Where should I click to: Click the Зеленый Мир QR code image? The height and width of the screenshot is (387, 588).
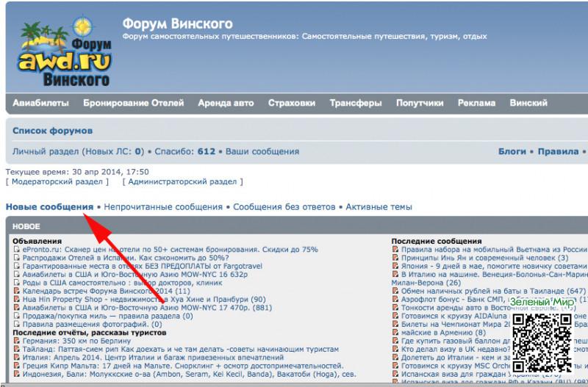(x=542, y=340)
